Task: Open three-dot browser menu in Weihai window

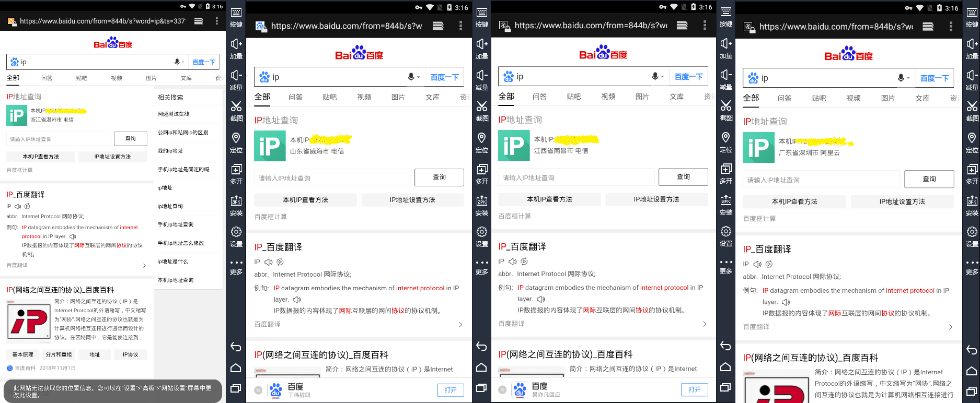Action: click(460, 26)
